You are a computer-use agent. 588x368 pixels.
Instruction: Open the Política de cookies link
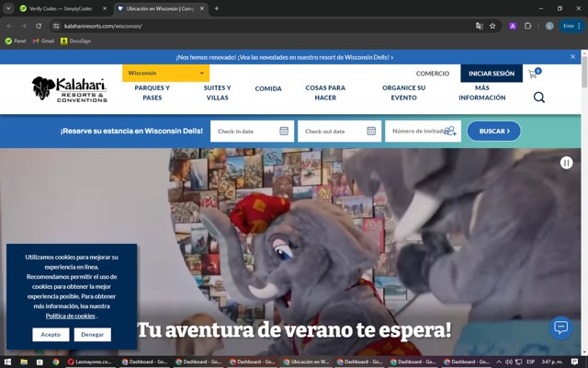pyautogui.click(x=70, y=316)
